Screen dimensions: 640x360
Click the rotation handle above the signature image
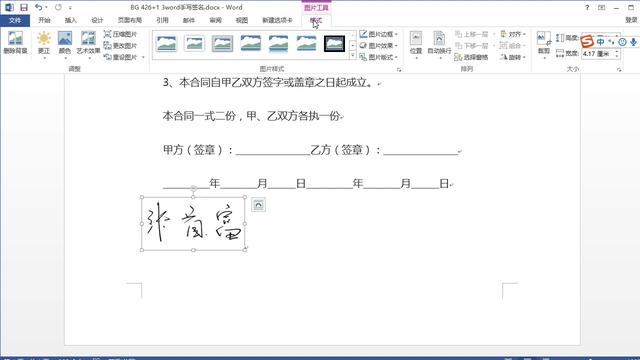pyautogui.click(x=193, y=188)
